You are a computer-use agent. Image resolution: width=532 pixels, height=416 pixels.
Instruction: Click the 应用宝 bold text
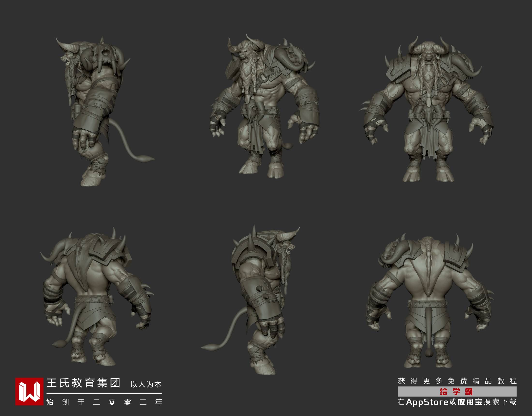tap(470, 402)
